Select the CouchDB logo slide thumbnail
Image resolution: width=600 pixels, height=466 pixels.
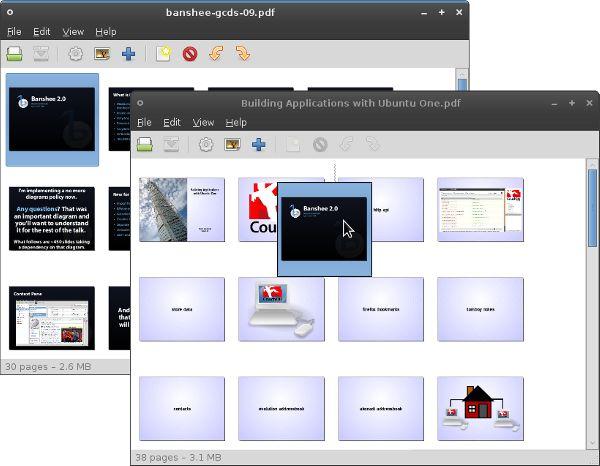pos(258,209)
